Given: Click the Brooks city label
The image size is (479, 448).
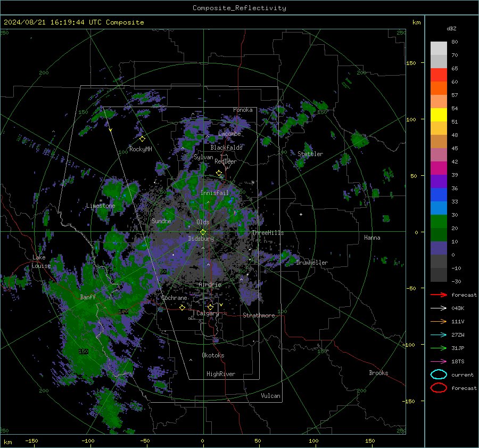Looking at the screenshot, I should pos(378,373).
